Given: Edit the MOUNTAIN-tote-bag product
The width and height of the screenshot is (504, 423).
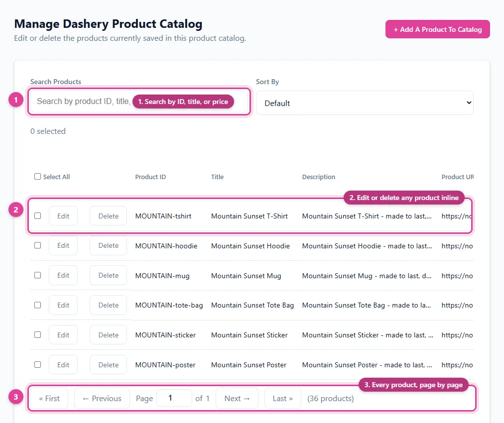Looking at the screenshot, I should tap(63, 305).
